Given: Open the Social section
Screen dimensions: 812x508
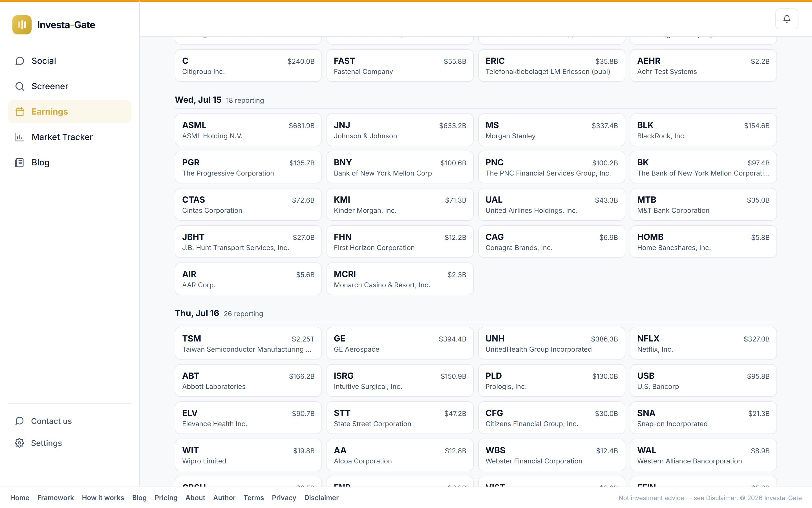Looking at the screenshot, I should pos(69,61).
